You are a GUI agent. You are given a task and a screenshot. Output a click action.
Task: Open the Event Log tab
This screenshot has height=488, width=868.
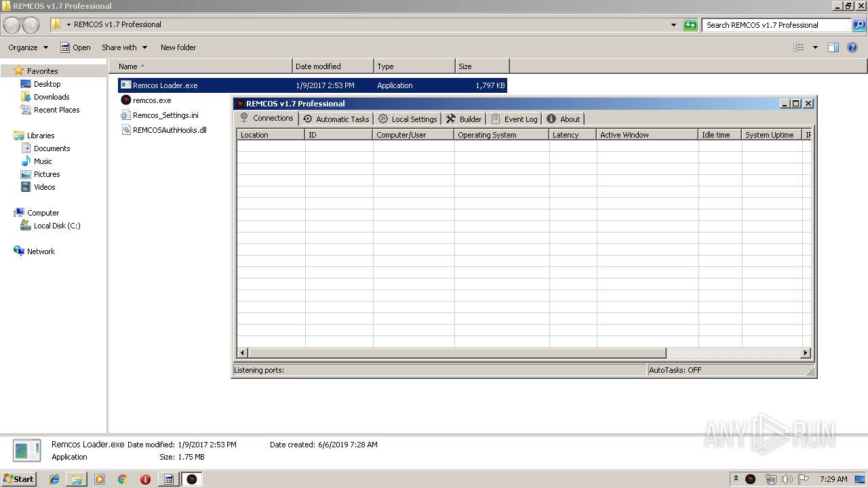[514, 119]
